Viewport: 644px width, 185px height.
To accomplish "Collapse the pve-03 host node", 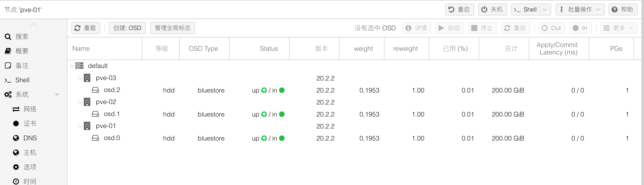I will (x=80, y=78).
